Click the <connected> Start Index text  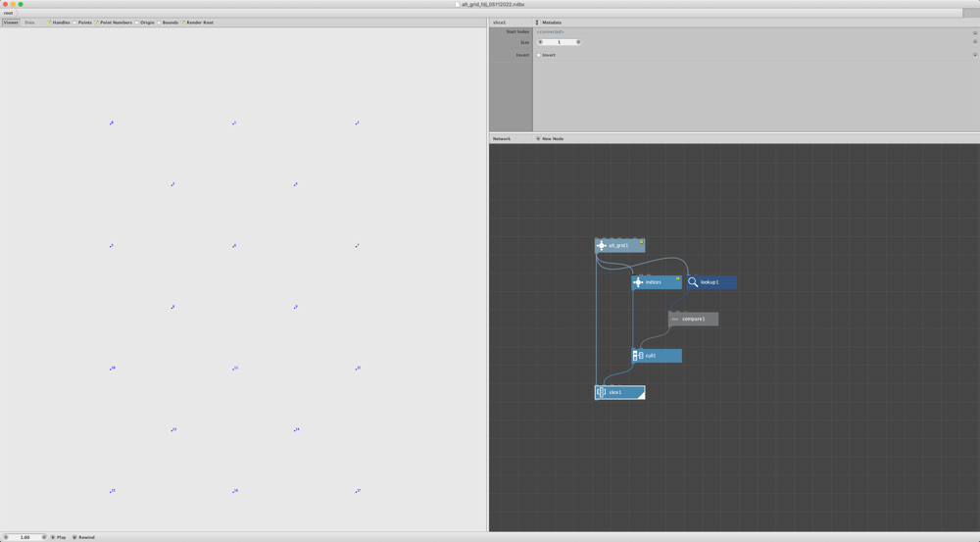coord(550,32)
